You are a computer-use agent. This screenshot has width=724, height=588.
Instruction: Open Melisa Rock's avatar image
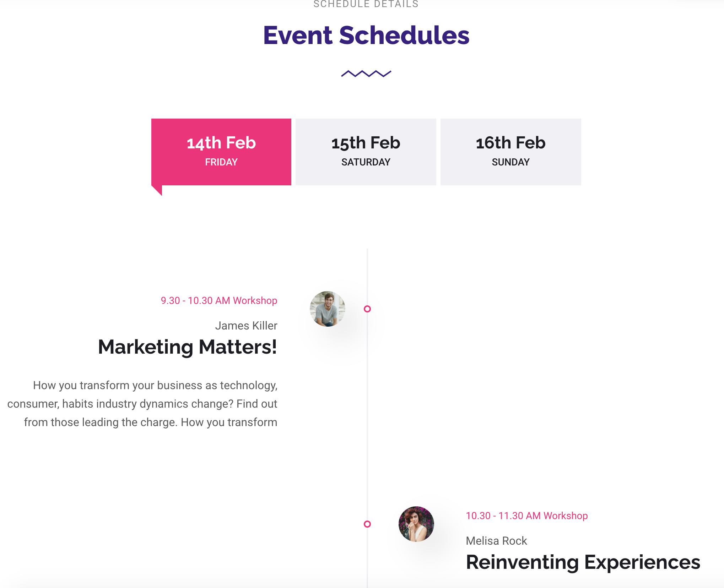pyautogui.click(x=416, y=524)
